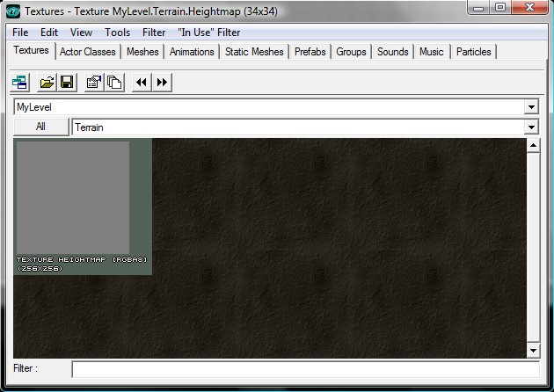
Task: Go to next group arrow
Action: [x=162, y=83]
